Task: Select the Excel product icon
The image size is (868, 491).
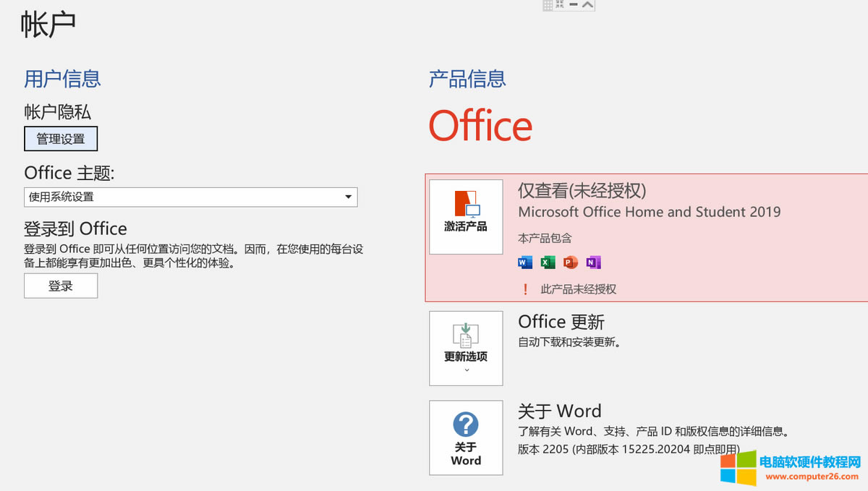Action: [x=547, y=262]
